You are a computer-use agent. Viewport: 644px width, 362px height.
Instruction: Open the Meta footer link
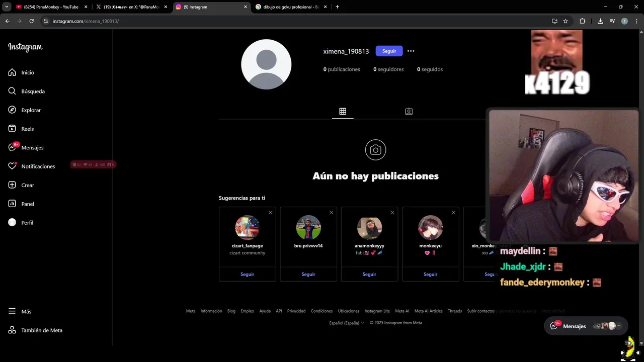[x=191, y=311]
